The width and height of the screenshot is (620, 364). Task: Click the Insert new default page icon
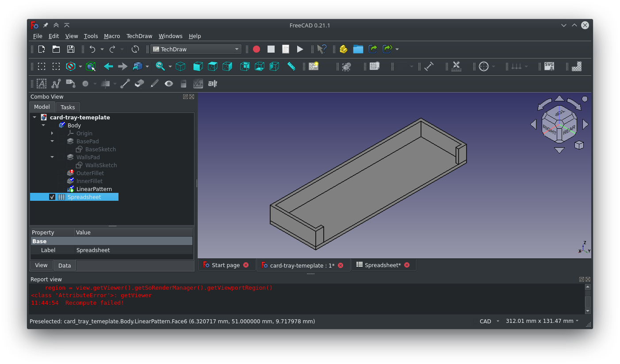(x=314, y=66)
